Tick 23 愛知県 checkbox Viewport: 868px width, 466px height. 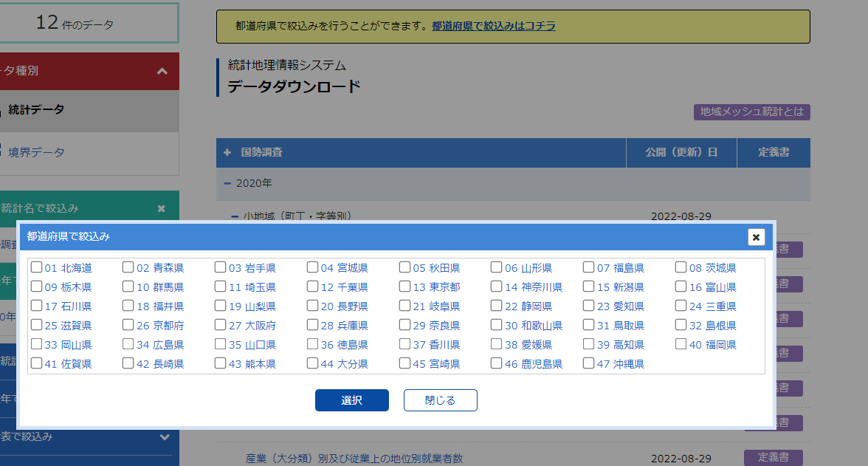588,305
